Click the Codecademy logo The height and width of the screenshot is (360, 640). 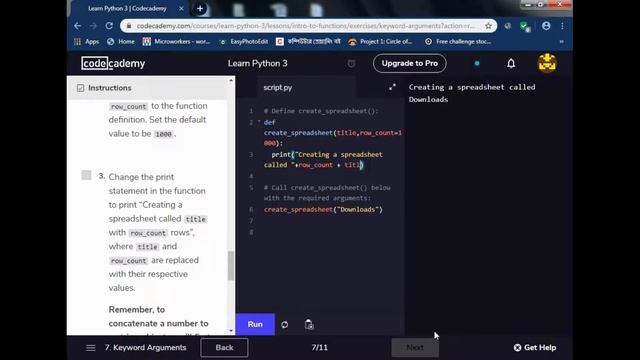pyautogui.click(x=113, y=63)
